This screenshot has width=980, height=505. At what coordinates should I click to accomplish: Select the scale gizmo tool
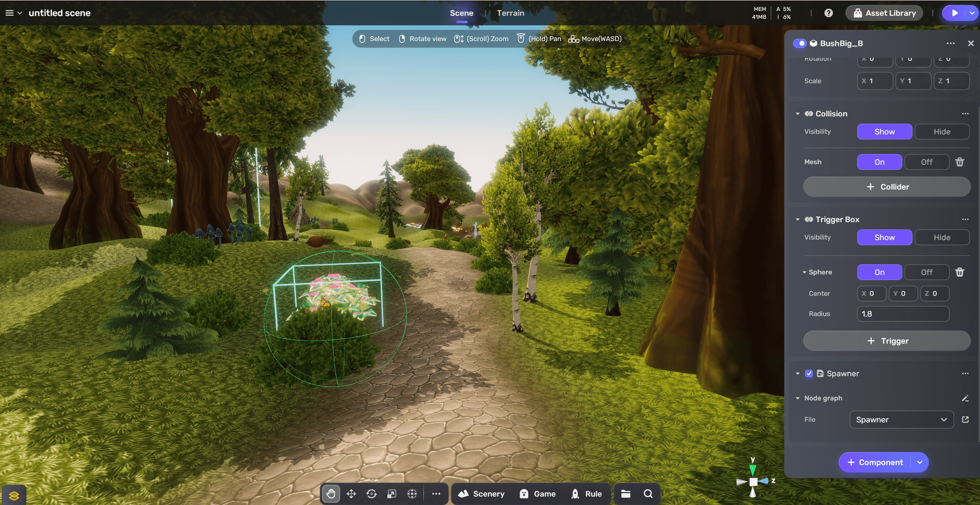pyautogui.click(x=392, y=493)
